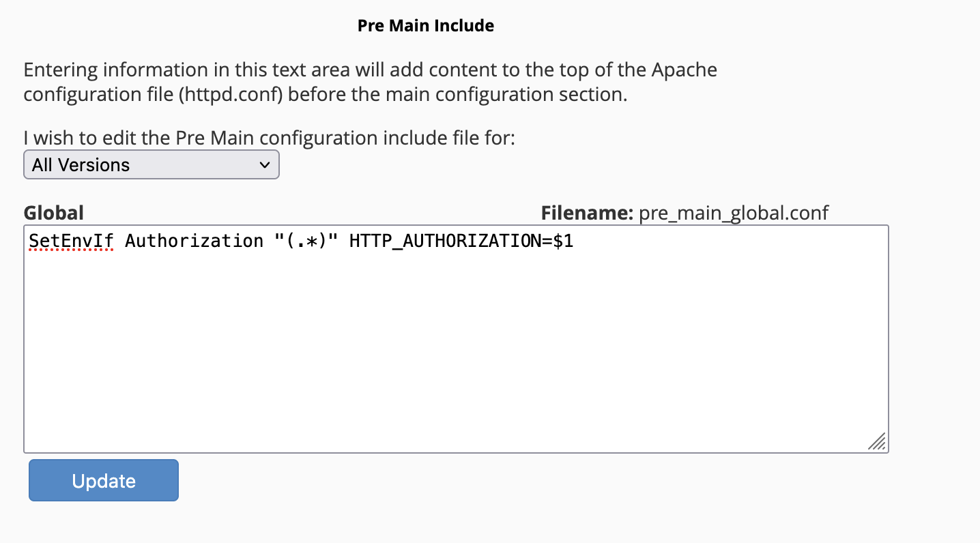
Task: Click the 'All Versions' text in the selector
Action: pos(81,165)
